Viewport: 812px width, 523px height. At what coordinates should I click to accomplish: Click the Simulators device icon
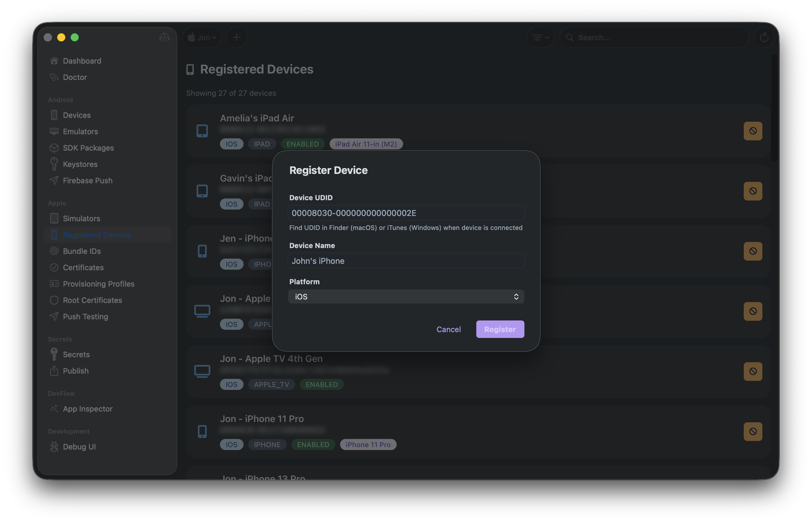point(54,218)
